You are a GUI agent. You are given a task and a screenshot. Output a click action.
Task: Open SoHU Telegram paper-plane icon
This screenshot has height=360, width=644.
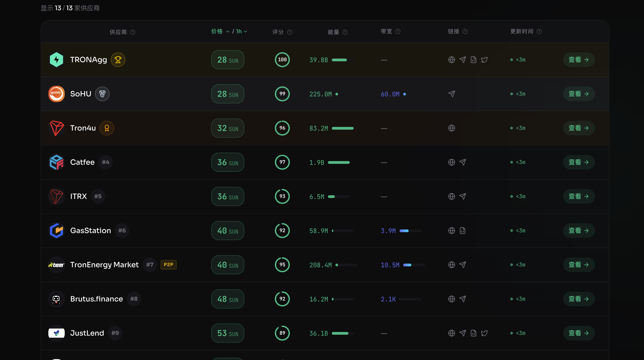[x=451, y=94]
